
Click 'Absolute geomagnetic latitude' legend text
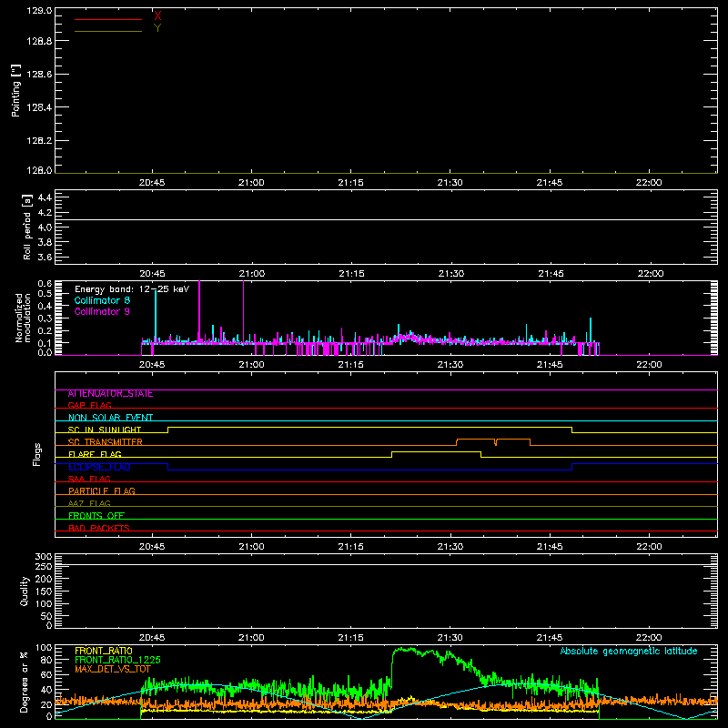(629, 651)
